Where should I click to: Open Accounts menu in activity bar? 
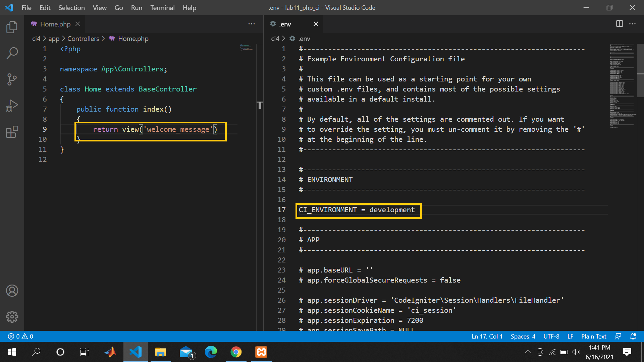point(12,291)
